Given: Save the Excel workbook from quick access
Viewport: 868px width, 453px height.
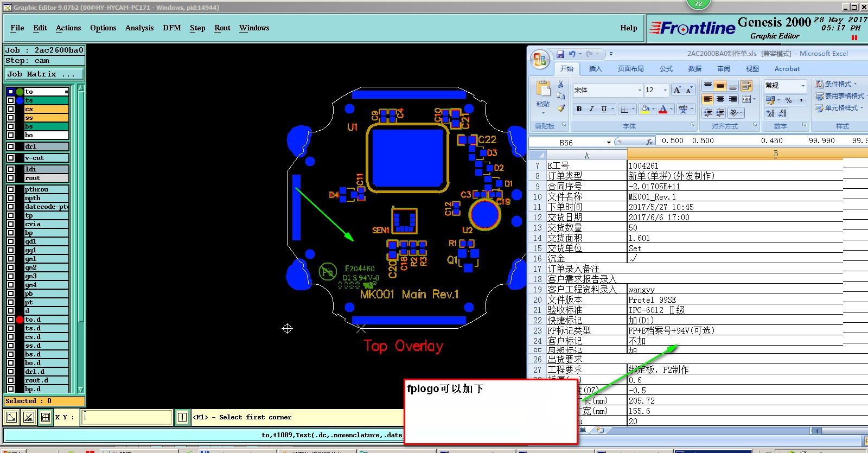Looking at the screenshot, I should pos(560,54).
